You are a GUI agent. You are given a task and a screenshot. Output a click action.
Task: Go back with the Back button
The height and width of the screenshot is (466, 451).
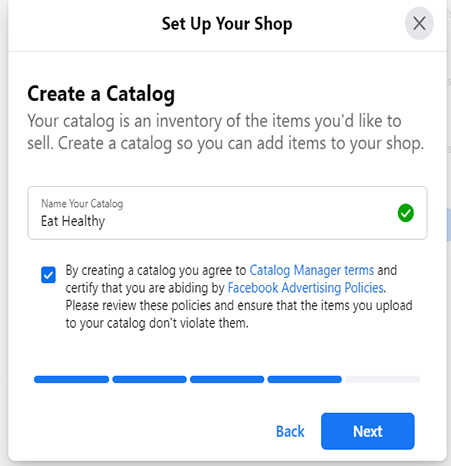(290, 431)
